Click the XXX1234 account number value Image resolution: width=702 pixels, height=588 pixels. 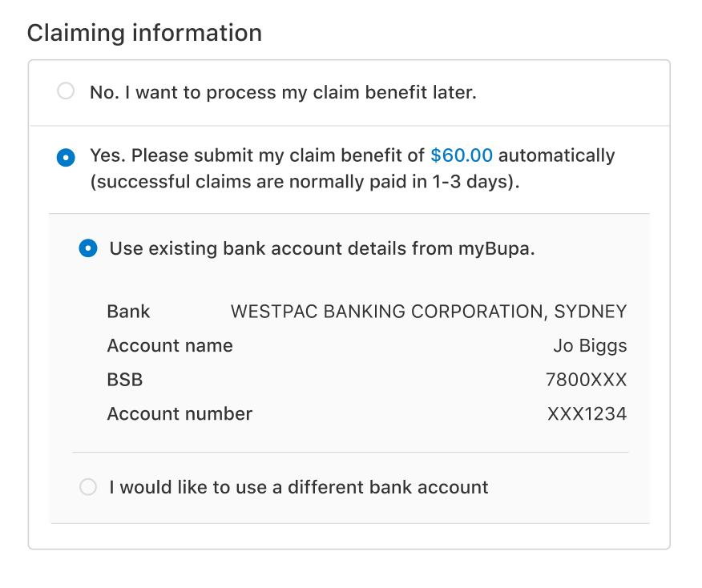tap(587, 414)
